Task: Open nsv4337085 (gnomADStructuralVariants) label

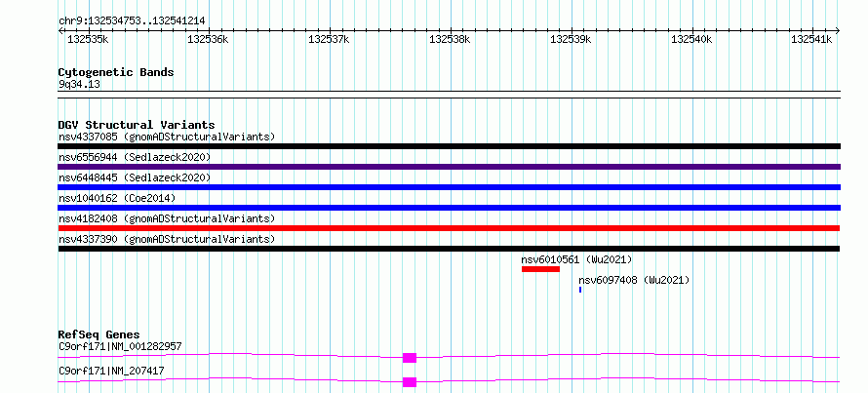Action: [x=167, y=137]
